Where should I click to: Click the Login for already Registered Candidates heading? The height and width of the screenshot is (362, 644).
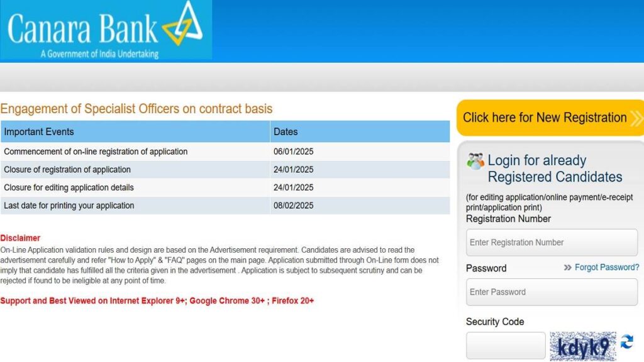pos(555,168)
